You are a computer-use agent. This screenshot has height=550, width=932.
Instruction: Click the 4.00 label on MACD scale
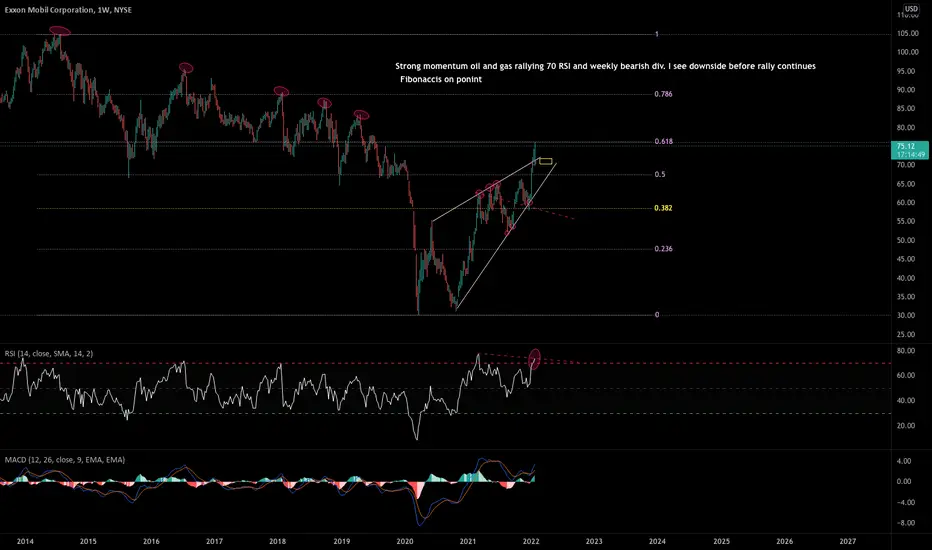pos(904,461)
